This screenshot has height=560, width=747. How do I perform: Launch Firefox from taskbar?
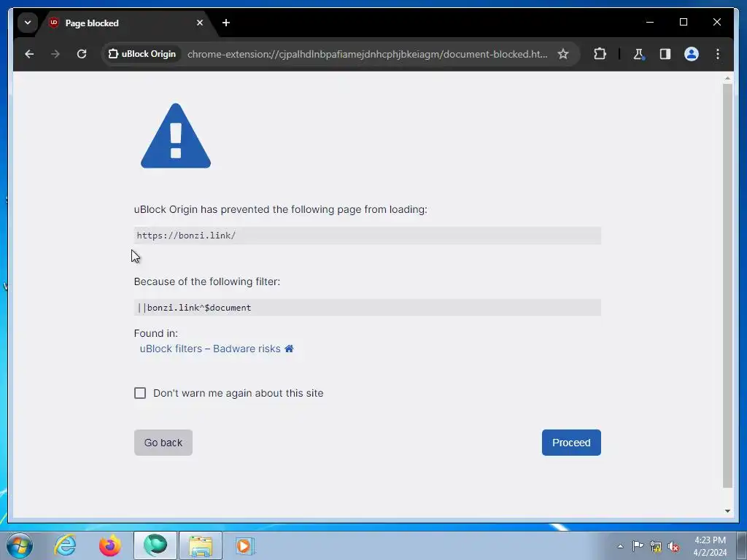click(x=109, y=545)
